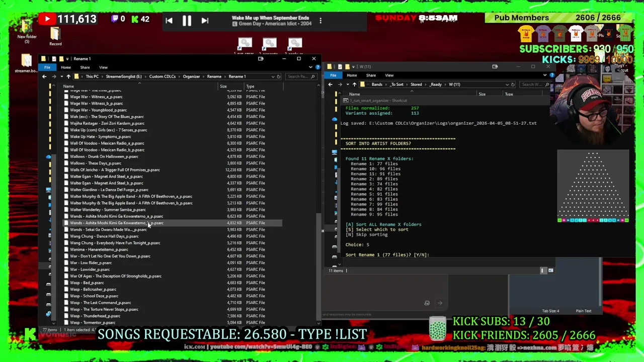Go up one level in Rename 1 window
Screen dimensions: 644x362
pos(68,76)
